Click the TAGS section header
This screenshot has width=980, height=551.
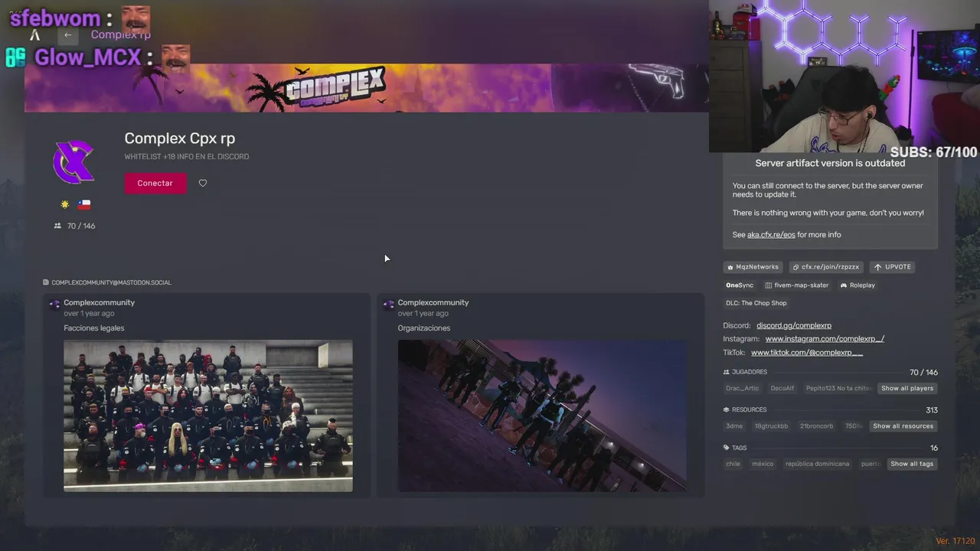735,448
